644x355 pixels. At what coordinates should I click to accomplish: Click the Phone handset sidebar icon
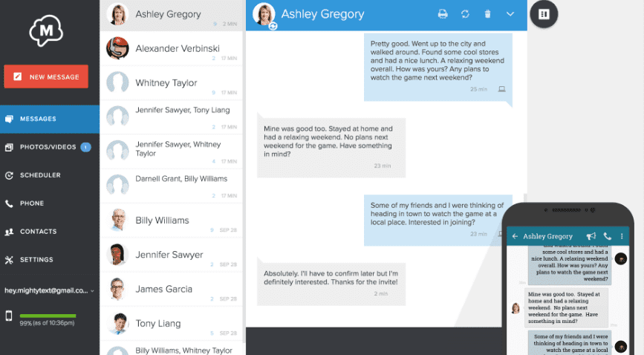tap(9, 203)
